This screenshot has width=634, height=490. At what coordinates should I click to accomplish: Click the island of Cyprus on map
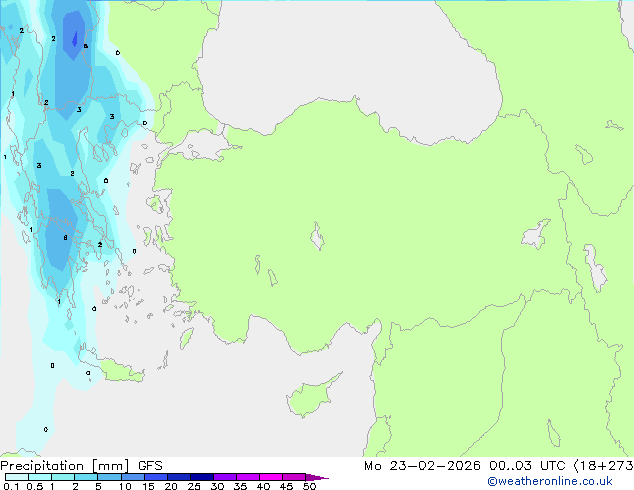tap(311, 396)
